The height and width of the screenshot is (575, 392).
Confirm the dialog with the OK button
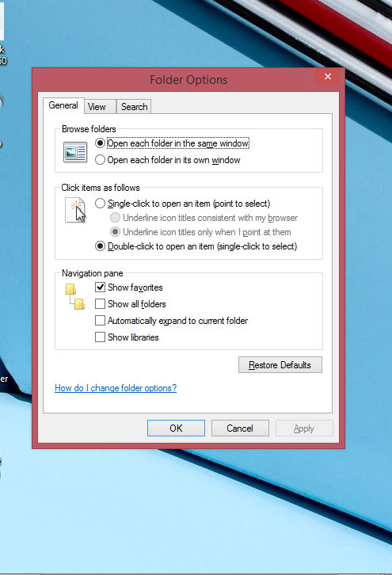pyautogui.click(x=176, y=428)
